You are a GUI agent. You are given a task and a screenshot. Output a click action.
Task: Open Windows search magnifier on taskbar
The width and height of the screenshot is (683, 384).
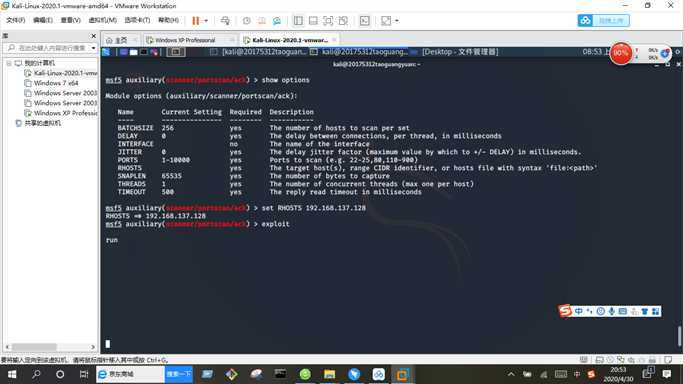click(x=36, y=374)
